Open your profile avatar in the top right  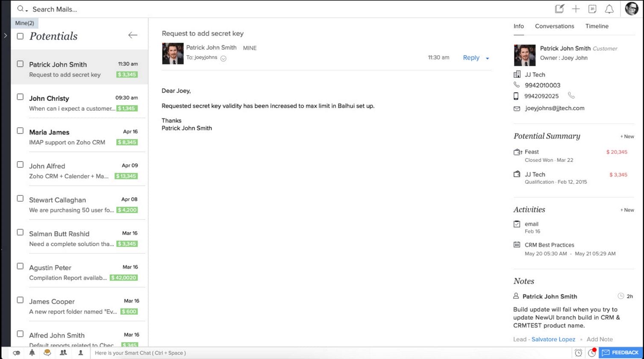pyautogui.click(x=631, y=9)
